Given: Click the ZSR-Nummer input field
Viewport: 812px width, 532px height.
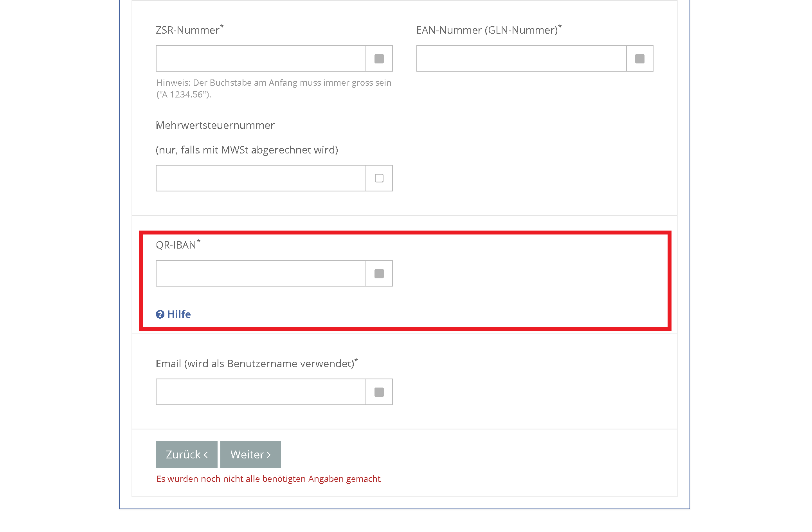Looking at the screenshot, I should [261, 58].
